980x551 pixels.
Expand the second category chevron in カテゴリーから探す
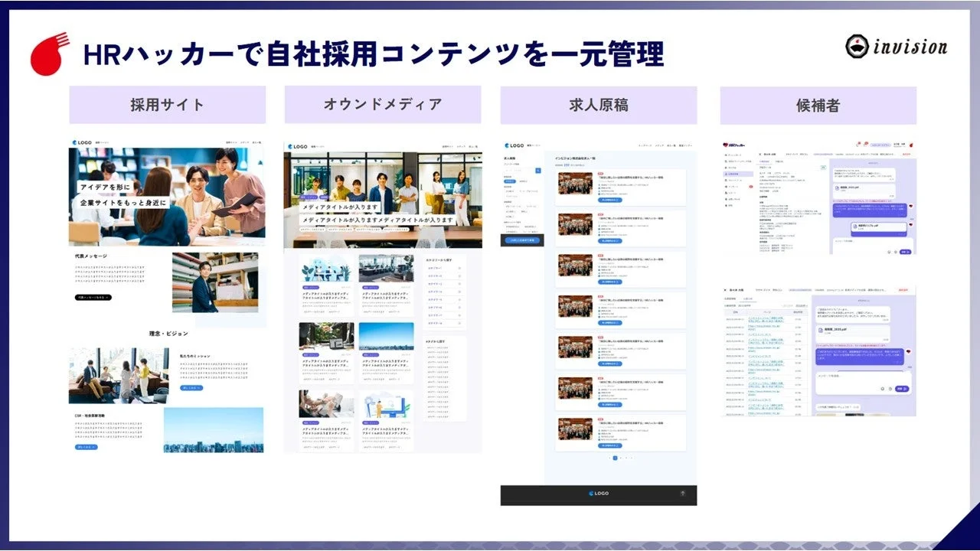tap(459, 275)
